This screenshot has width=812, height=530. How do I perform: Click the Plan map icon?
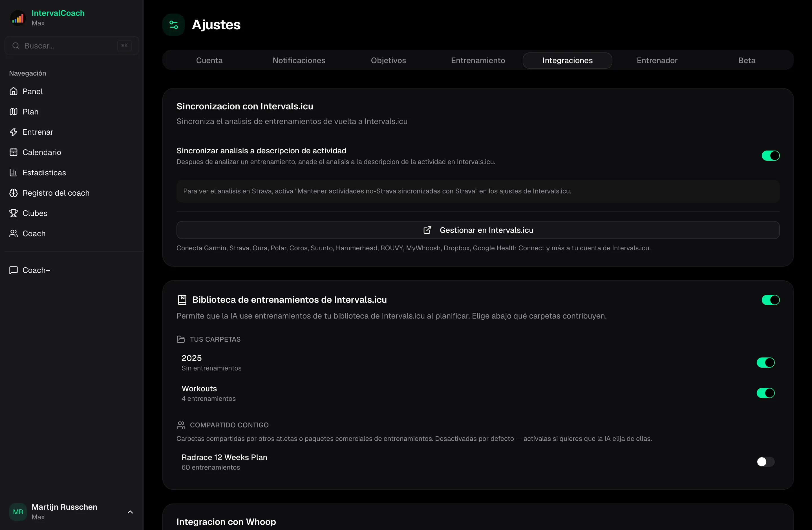point(13,112)
